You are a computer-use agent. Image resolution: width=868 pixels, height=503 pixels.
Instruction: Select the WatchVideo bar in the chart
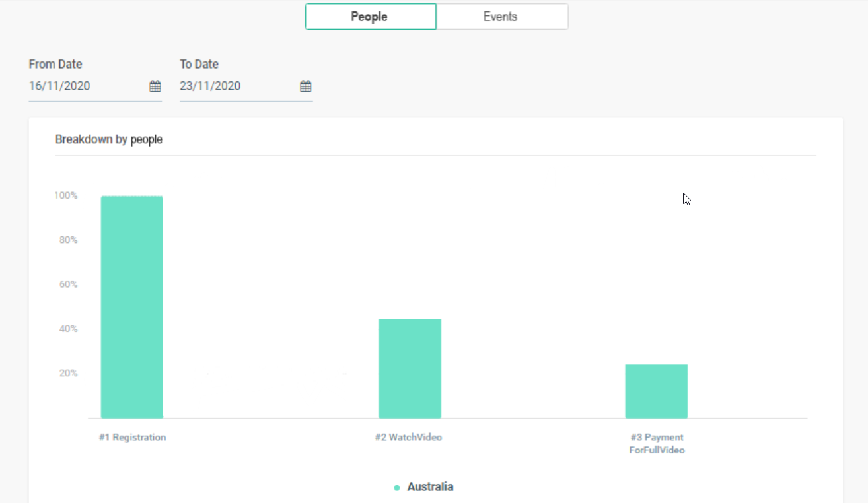[x=410, y=368]
